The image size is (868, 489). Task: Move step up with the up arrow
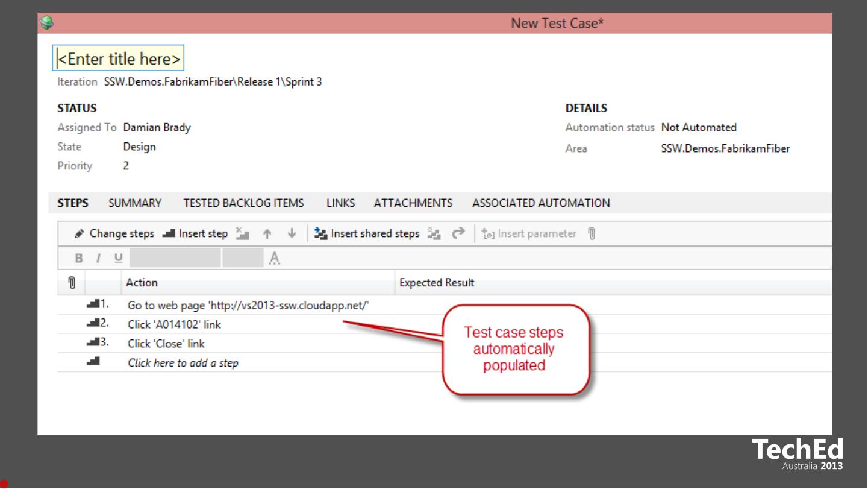click(x=267, y=234)
